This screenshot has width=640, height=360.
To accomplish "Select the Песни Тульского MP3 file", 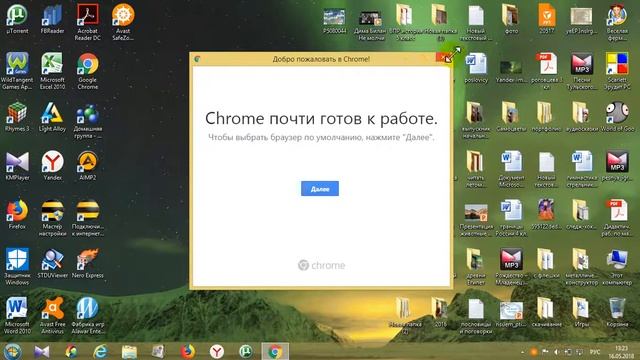I will coord(582,71).
